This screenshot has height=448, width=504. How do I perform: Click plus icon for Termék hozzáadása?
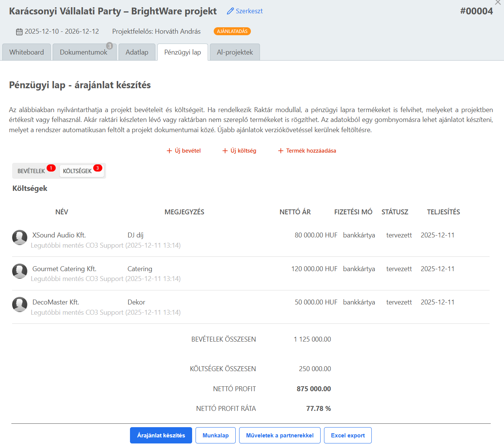(281, 151)
